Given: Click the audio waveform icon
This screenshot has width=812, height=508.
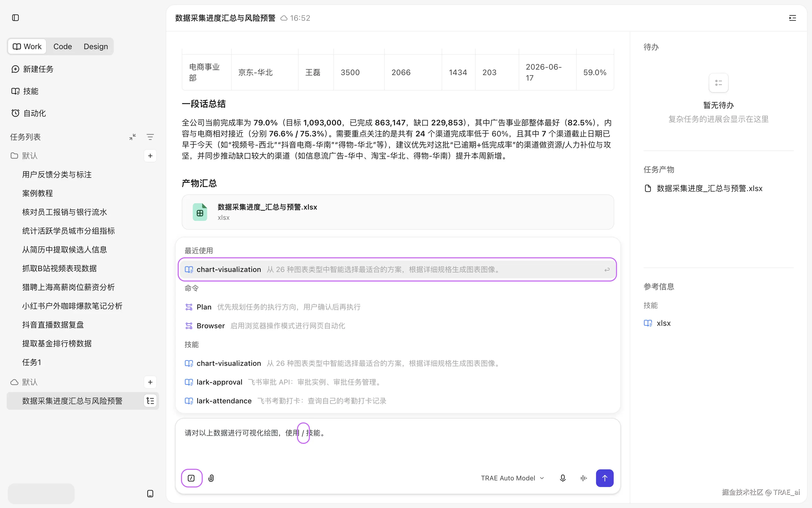Looking at the screenshot, I should click(x=584, y=478).
